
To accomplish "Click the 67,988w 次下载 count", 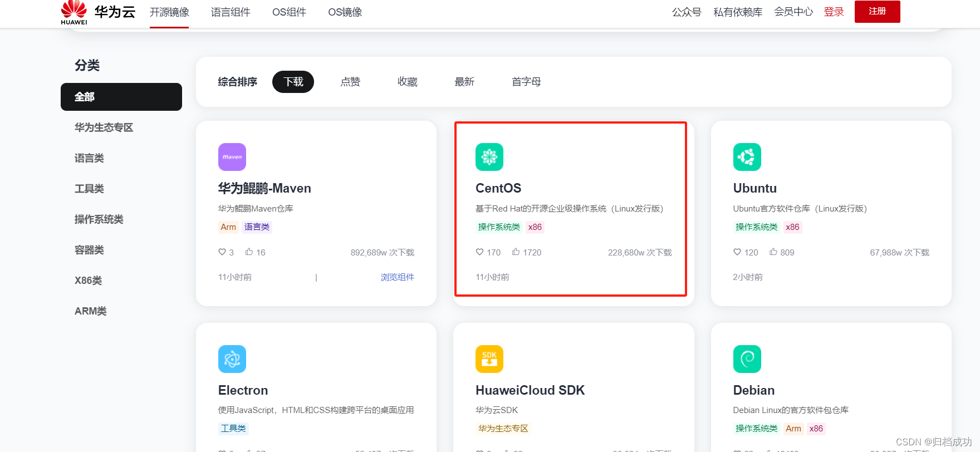I will coord(900,253).
